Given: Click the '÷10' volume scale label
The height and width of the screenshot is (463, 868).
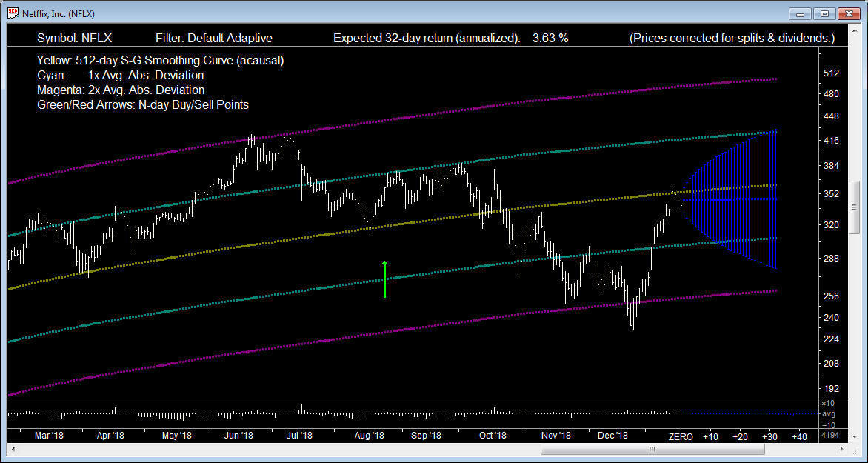Looking at the screenshot, I should click(828, 424).
